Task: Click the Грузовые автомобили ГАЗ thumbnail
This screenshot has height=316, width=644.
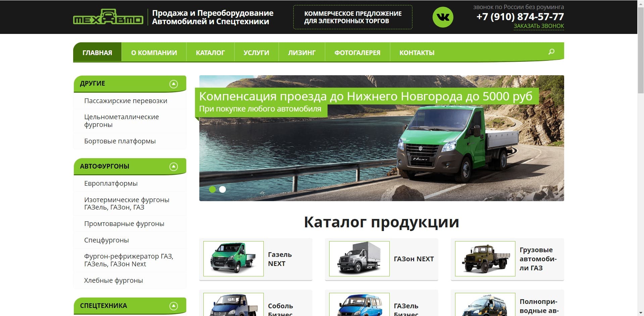Action: click(485, 259)
